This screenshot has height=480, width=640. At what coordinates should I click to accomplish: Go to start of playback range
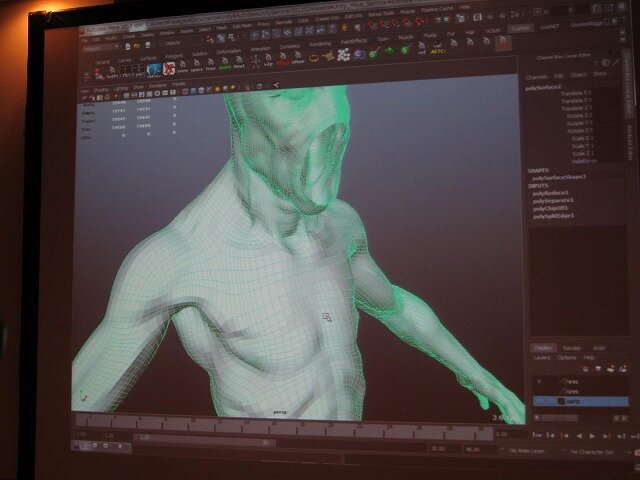(x=537, y=436)
